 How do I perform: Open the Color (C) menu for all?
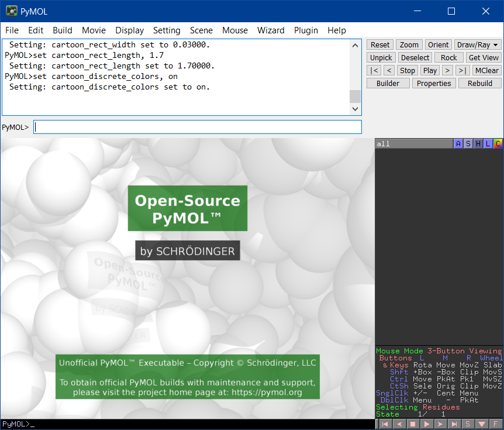[498, 144]
